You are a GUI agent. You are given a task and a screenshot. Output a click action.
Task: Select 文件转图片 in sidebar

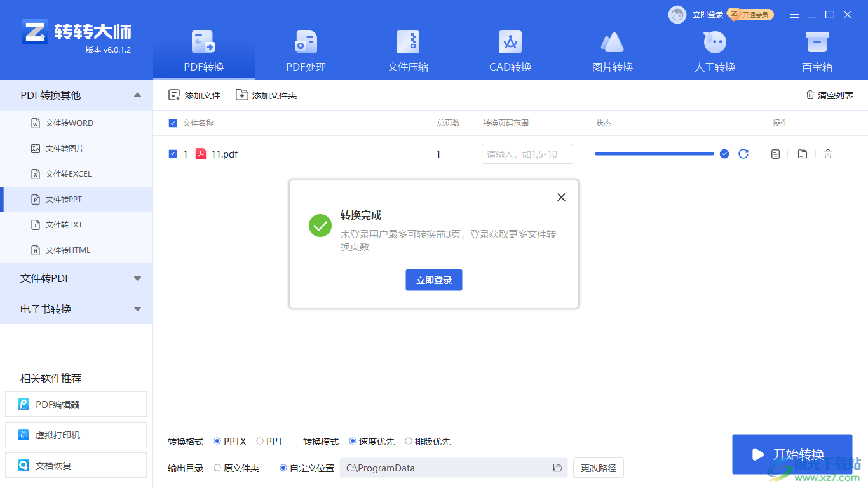[76, 149]
